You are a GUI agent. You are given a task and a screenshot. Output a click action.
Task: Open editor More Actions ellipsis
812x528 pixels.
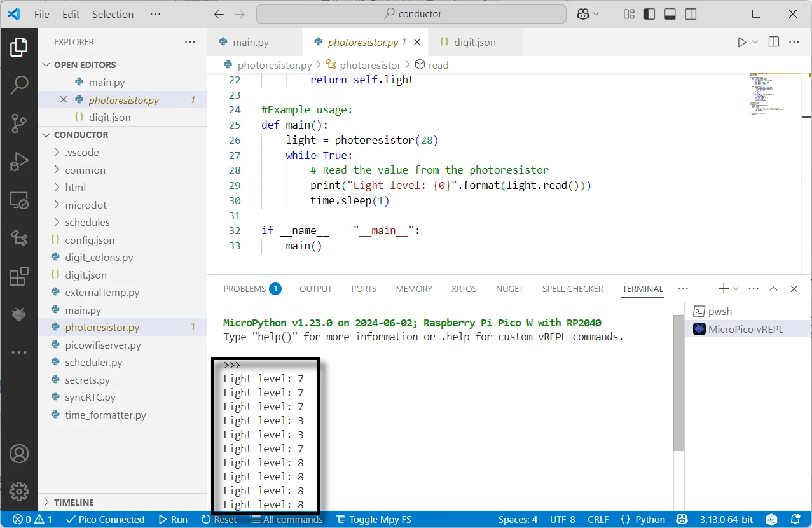[794, 42]
